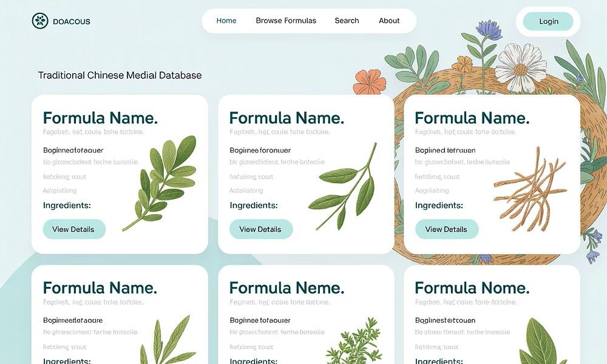View Details of the first formula card
Screen dimensions: 607x364
74,229
